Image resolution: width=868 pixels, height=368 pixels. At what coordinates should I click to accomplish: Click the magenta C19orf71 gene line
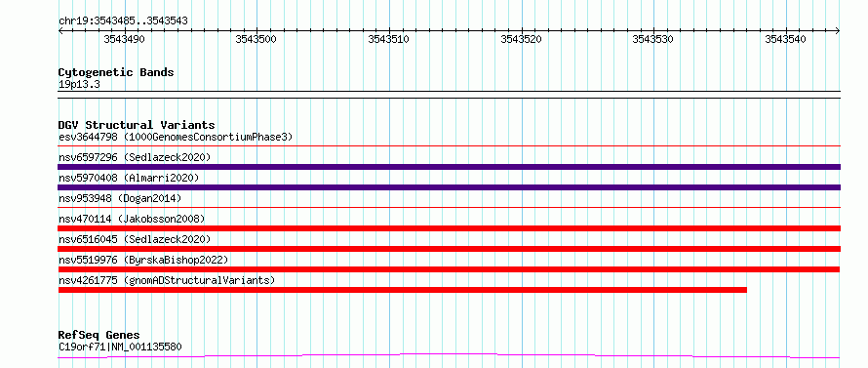coord(450,355)
